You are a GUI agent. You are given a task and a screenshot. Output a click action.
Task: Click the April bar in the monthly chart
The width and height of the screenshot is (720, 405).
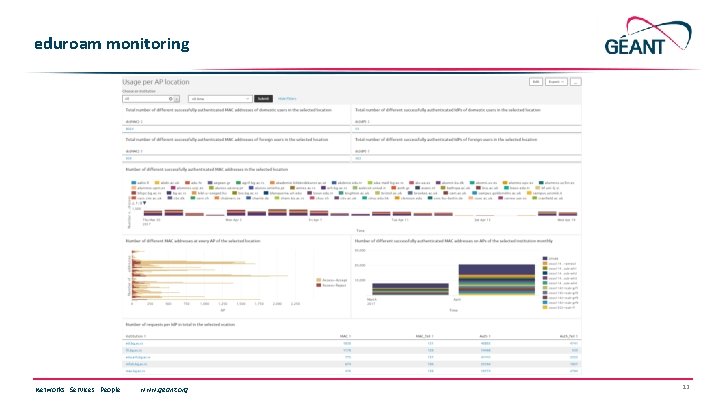point(497,280)
